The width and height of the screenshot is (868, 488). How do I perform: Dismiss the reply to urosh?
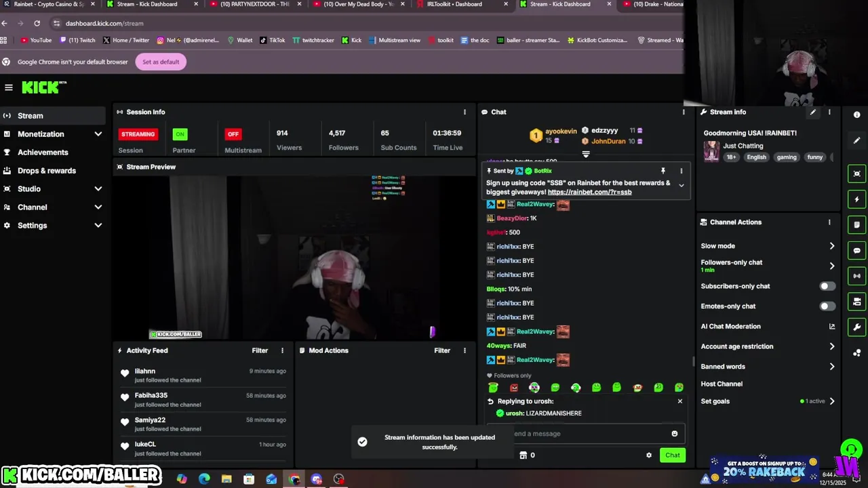[x=680, y=401]
